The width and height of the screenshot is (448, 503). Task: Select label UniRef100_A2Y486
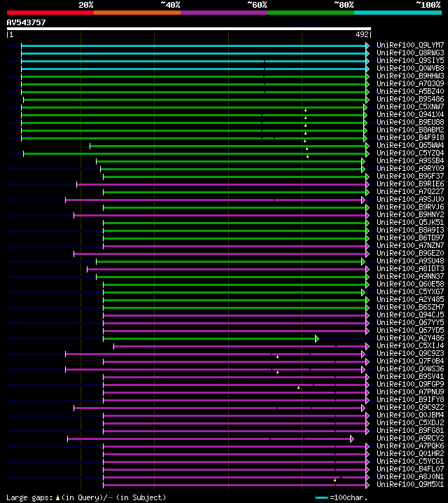[410, 338]
